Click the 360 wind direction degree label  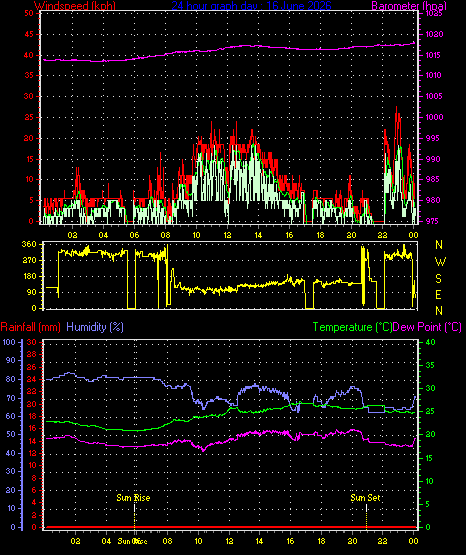point(29,244)
